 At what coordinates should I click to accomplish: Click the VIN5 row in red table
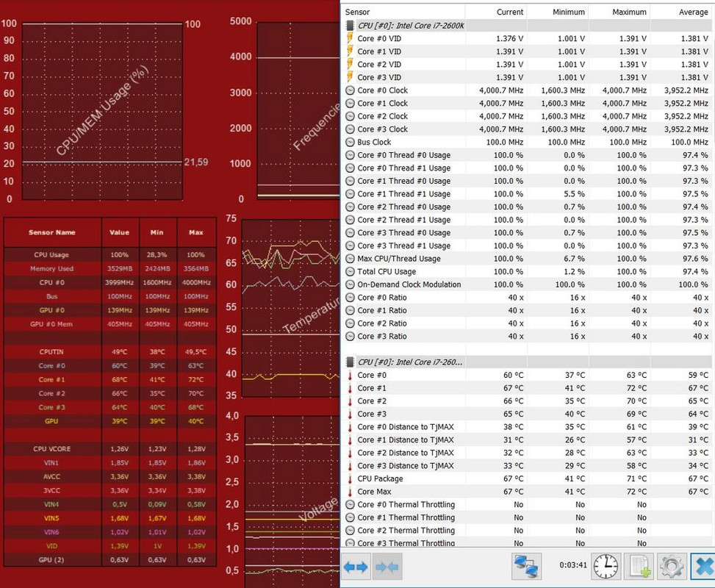pos(110,518)
